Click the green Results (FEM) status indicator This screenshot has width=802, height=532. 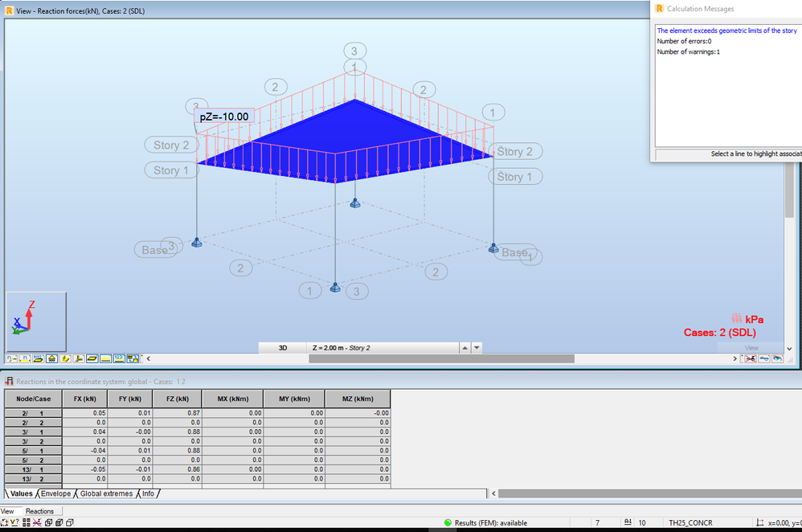(x=448, y=522)
